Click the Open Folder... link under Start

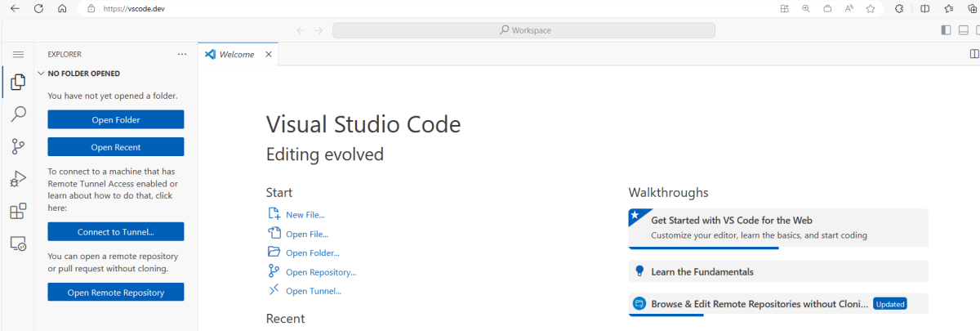pyautogui.click(x=313, y=253)
